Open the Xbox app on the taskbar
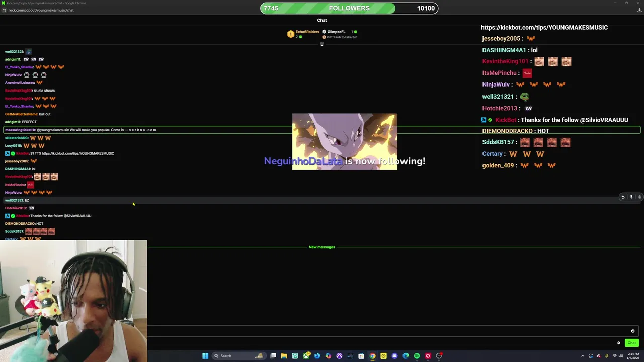The height and width of the screenshot is (362, 644). (x=306, y=356)
